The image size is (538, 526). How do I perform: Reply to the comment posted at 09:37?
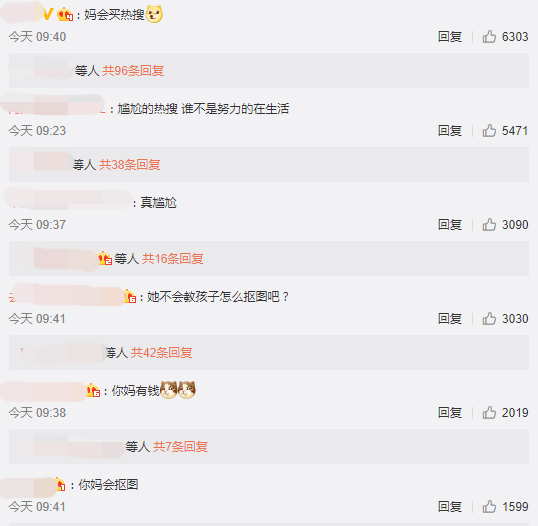click(450, 225)
